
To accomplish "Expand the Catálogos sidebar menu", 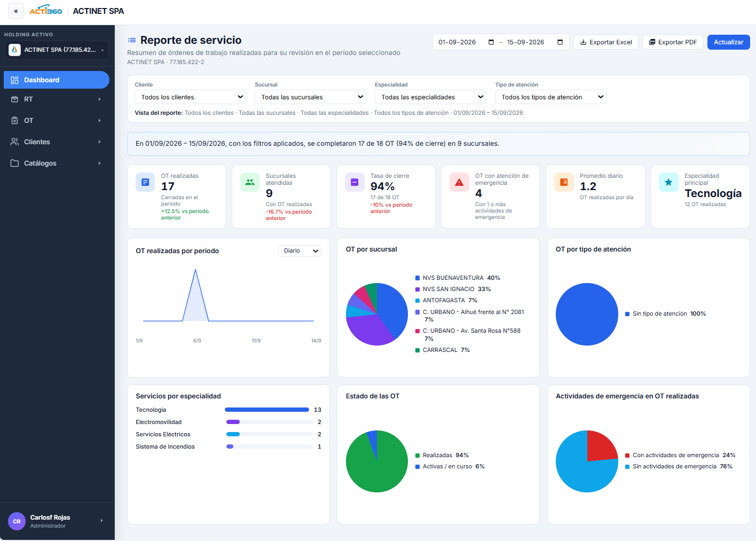I will tap(99, 163).
